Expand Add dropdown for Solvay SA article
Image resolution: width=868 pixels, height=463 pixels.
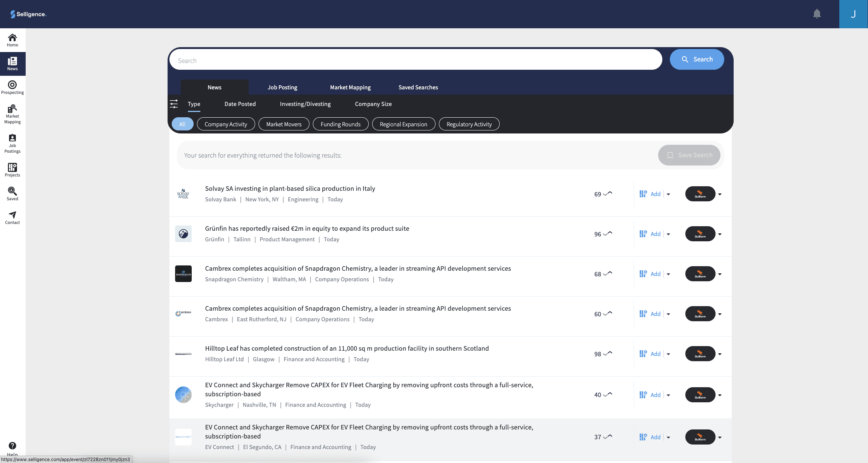tap(668, 194)
